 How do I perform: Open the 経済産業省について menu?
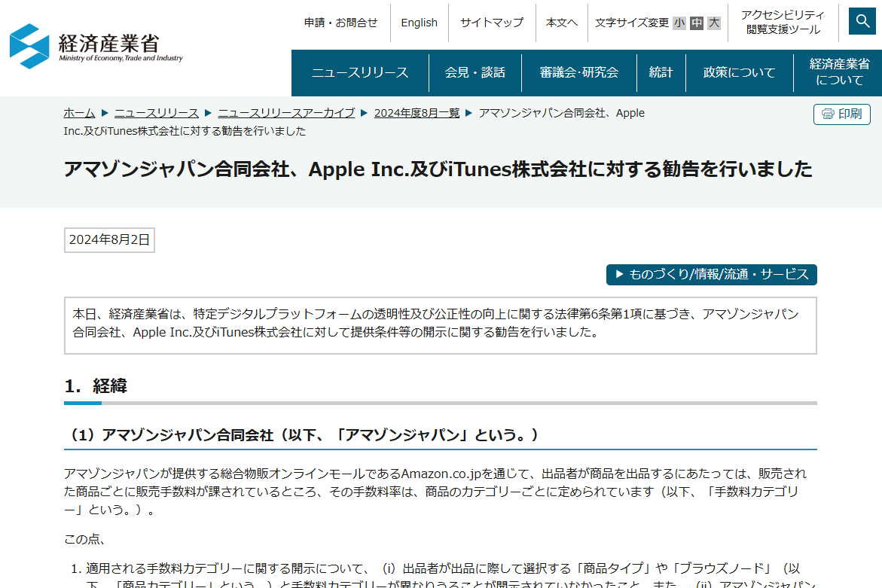[x=838, y=72]
